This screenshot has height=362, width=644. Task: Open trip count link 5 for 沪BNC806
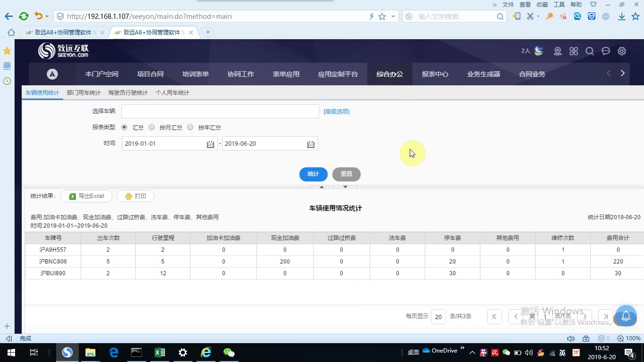(108, 262)
